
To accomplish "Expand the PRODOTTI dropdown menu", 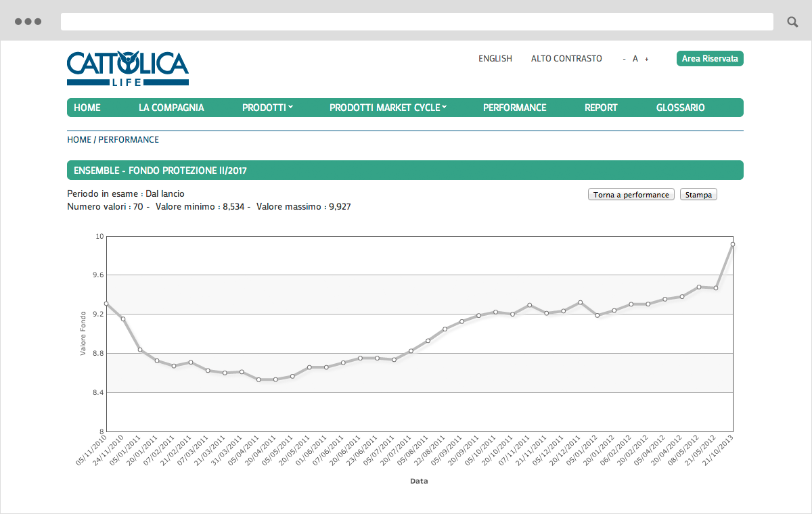I will tap(267, 108).
